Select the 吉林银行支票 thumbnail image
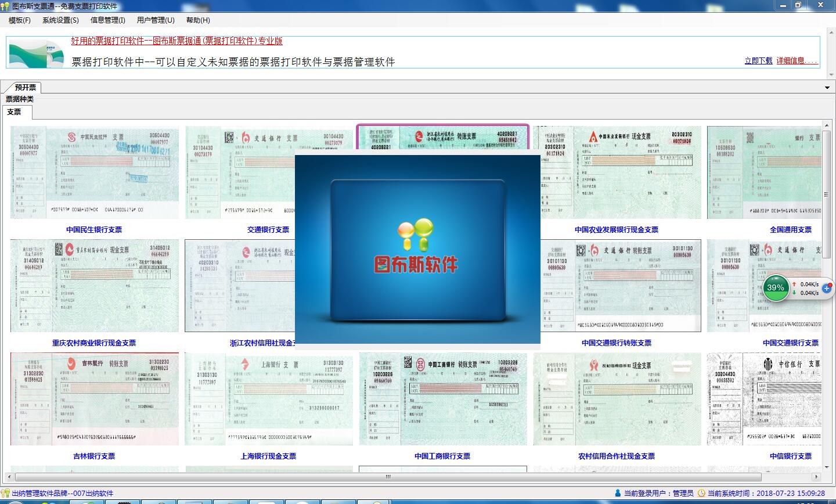The height and width of the screenshot is (504, 836). pyautogui.click(x=95, y=399)
